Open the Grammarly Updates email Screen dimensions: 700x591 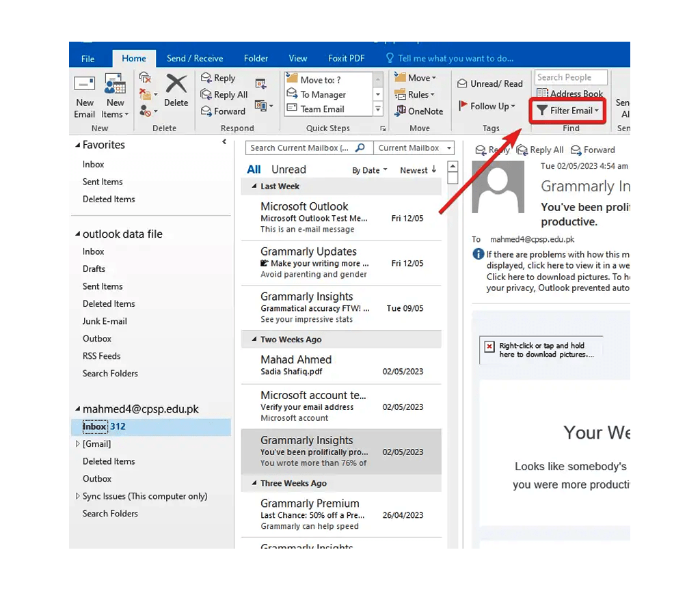coord(342,263)
